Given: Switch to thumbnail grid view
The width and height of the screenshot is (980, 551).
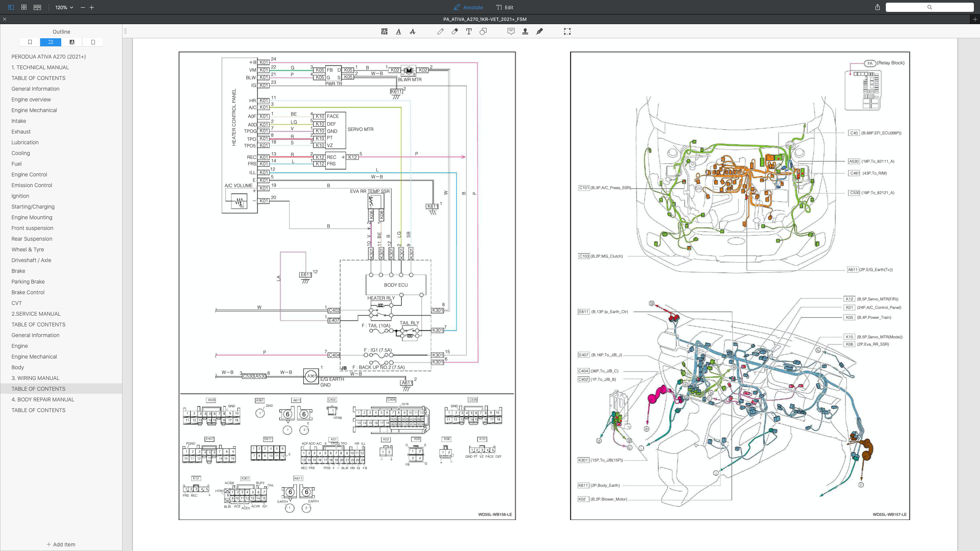Looking at the screenshot, I should [x=24, y=7].
